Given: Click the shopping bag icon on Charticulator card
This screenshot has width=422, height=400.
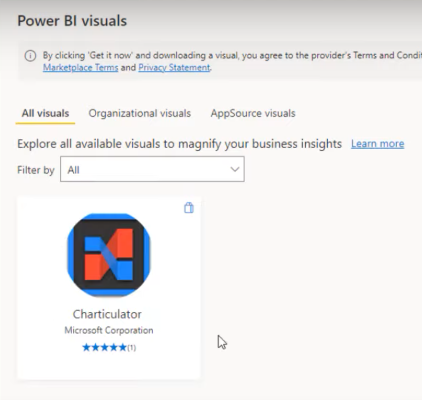Looking at the screenshot, I should (189, 207).
